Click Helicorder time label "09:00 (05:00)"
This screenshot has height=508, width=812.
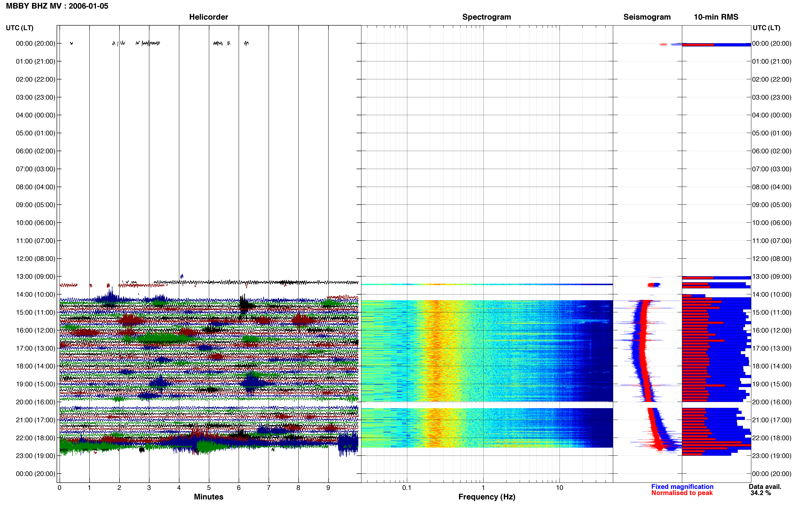click(x=36, y=205)
